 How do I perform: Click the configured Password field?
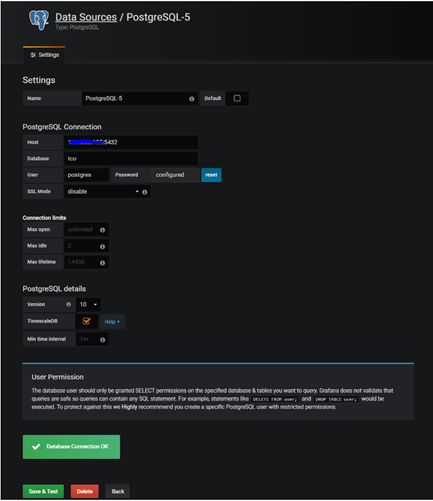(175, 175)
